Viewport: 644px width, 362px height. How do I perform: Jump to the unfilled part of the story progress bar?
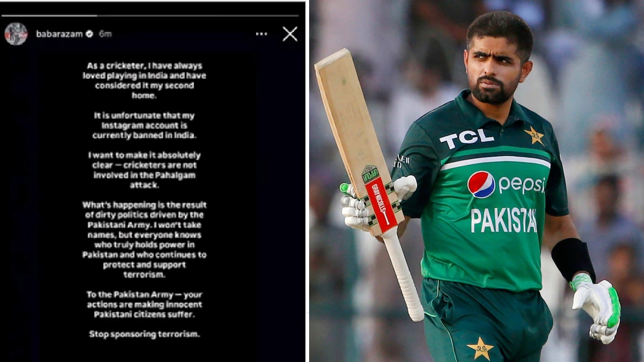click(x=197, y=16)
